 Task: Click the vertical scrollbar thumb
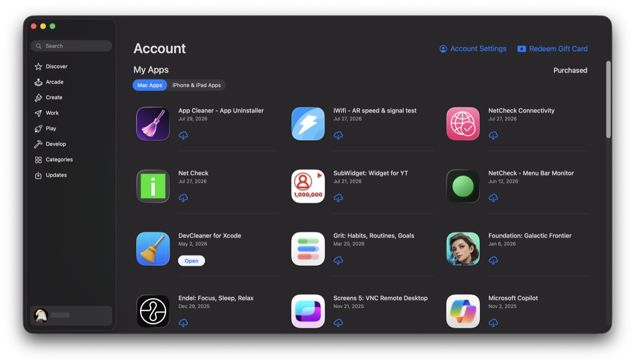pyautogui.click(x=608, y=99)
